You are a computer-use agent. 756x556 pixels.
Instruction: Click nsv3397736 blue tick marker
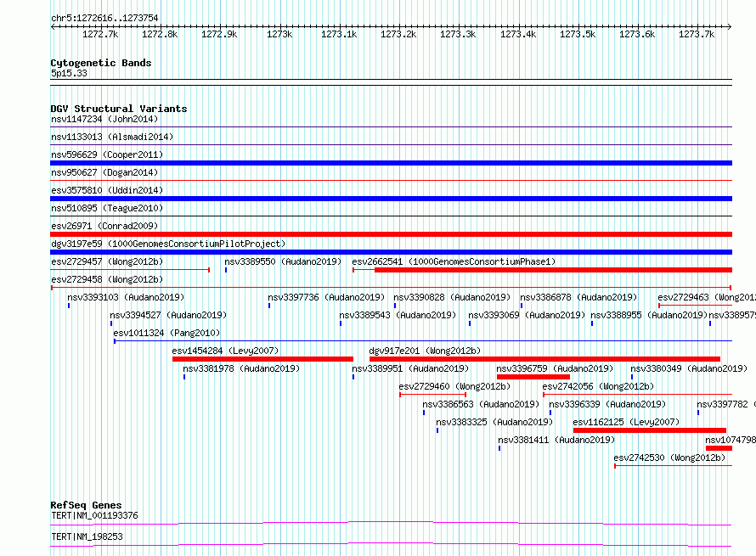269,306
